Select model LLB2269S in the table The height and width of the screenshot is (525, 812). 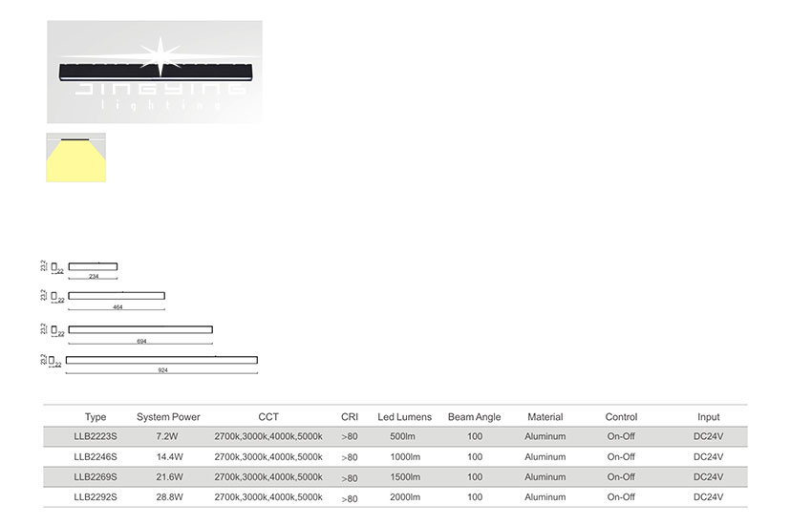[x=96, y=477]
